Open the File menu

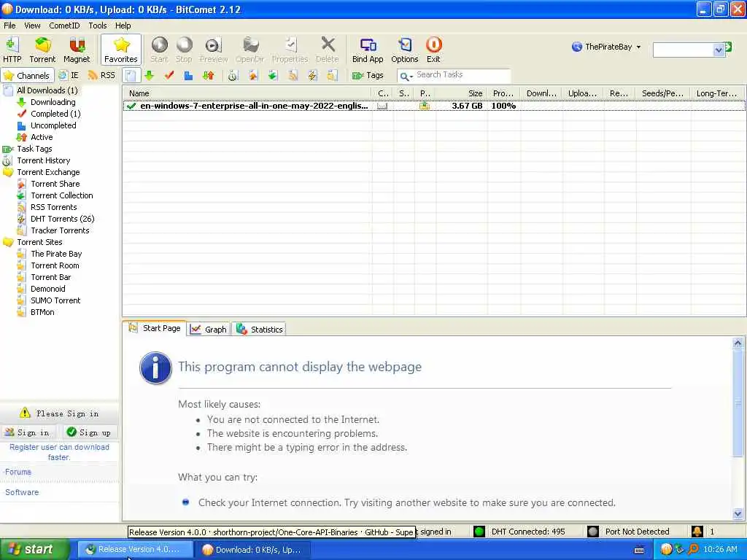9,26
